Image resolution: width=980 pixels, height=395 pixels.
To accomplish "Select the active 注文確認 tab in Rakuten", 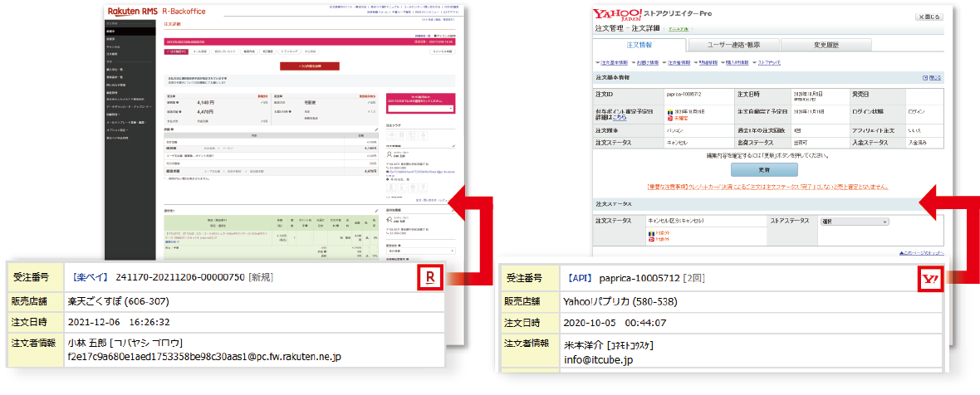I will (x=176, y=51).
